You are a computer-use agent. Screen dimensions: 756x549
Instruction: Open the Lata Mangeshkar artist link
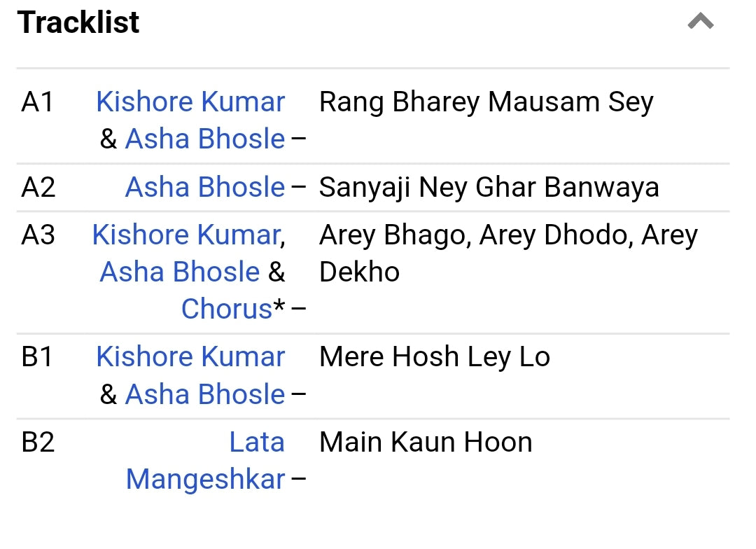coord(206,461)
